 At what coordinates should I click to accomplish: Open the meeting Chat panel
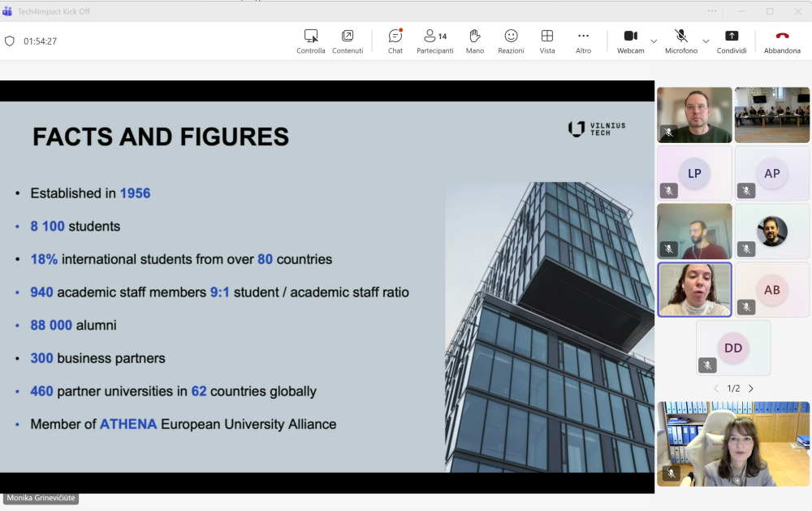[395, 41]
